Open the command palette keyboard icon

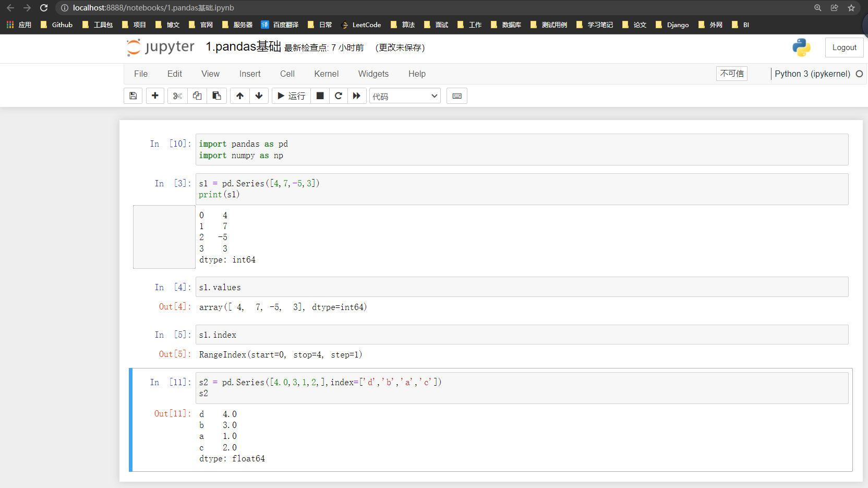(457, 96)
